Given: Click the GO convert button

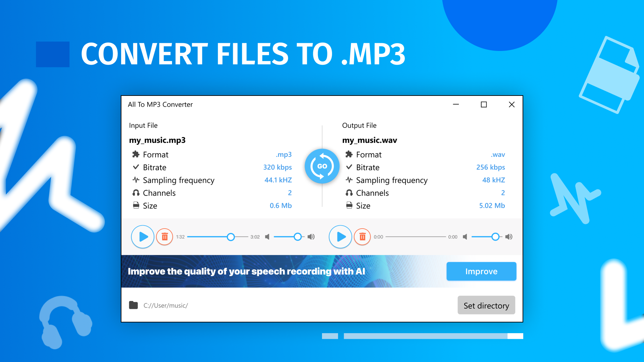Looking at the screenshot, I should [322, 166].
